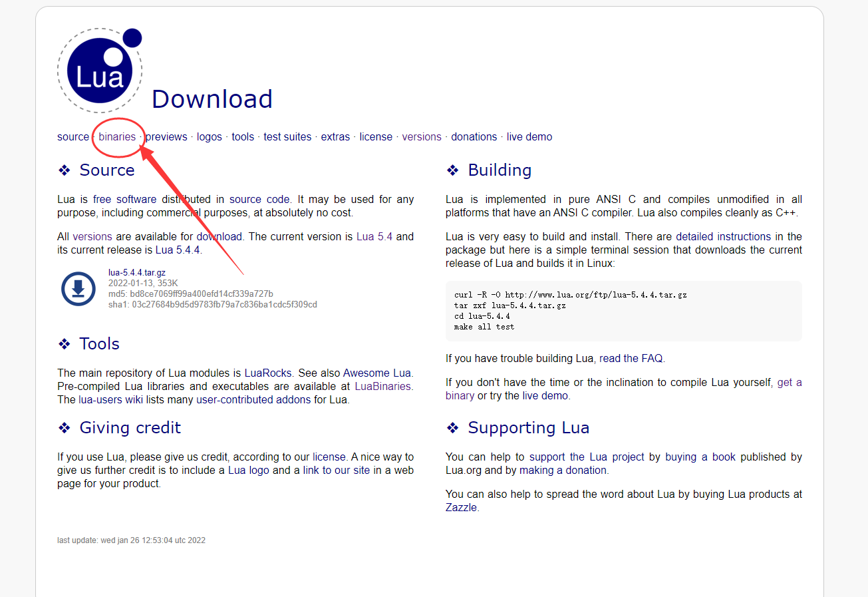868x597 pixels.
Task: Open the 'read the FAQ' link
Action: (x=631, y=358)
